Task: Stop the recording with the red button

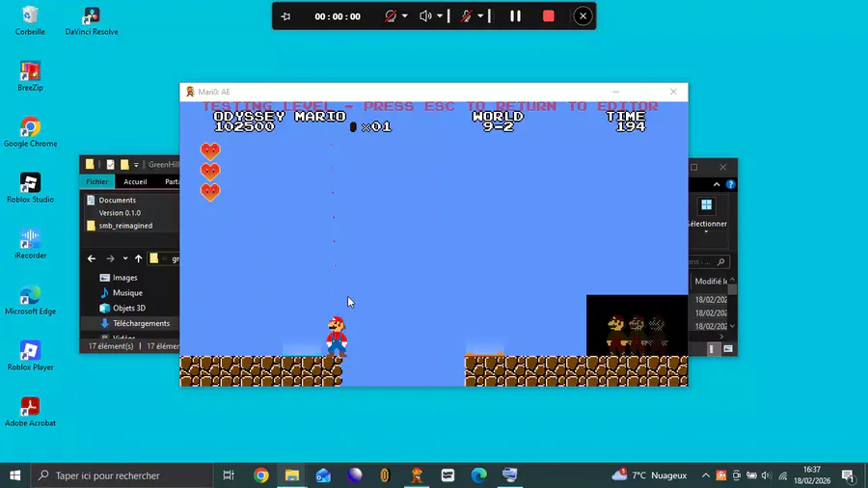Action: pyautogui.click(x=549, y=16)
